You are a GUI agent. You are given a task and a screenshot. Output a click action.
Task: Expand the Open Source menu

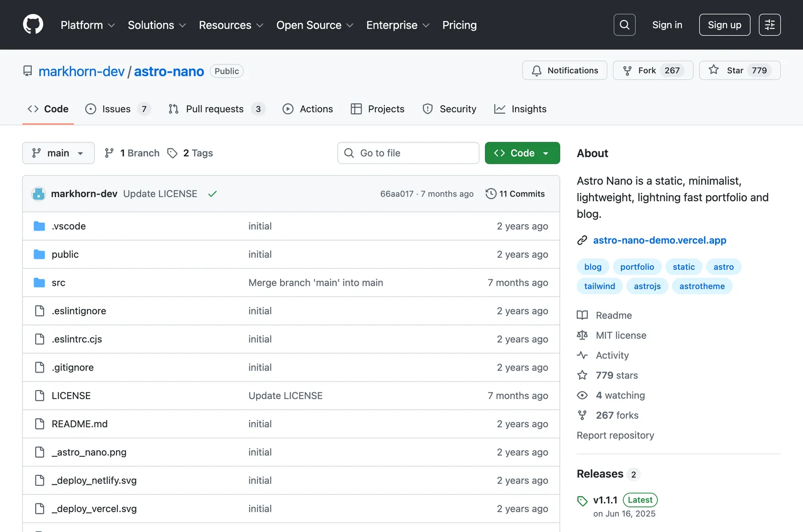(x=315, y=25)
